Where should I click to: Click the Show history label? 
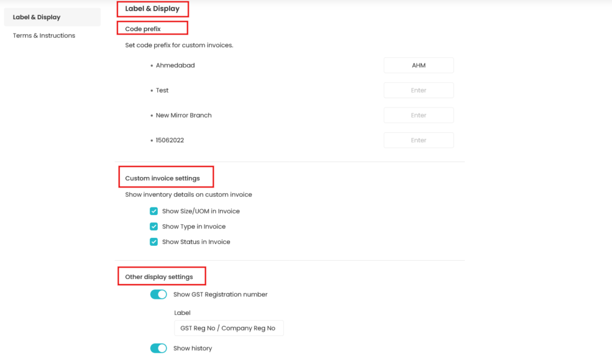pos(192,348)
